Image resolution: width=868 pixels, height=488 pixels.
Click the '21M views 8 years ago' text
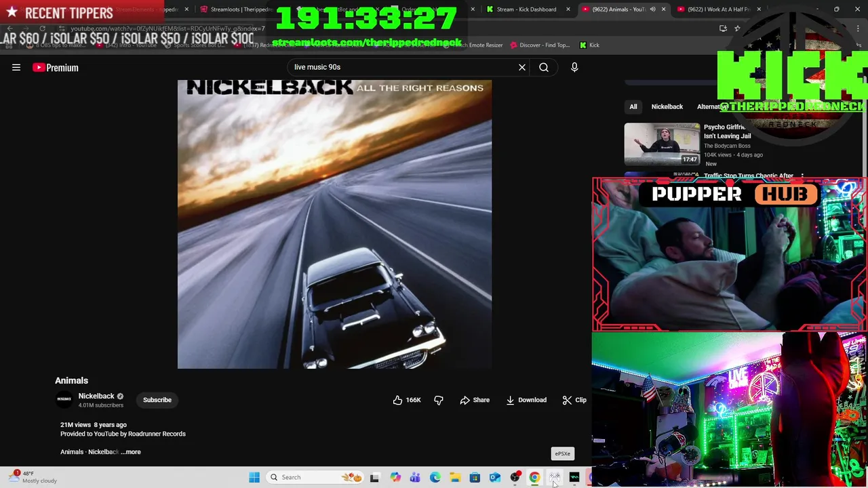[94, 425]
